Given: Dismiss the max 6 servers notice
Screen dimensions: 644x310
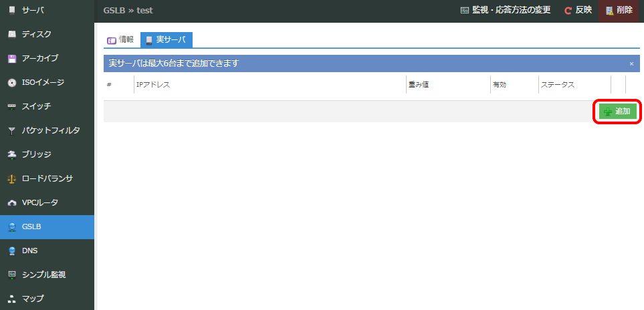Looking at the screenshot, I should [x=631, y=63].
